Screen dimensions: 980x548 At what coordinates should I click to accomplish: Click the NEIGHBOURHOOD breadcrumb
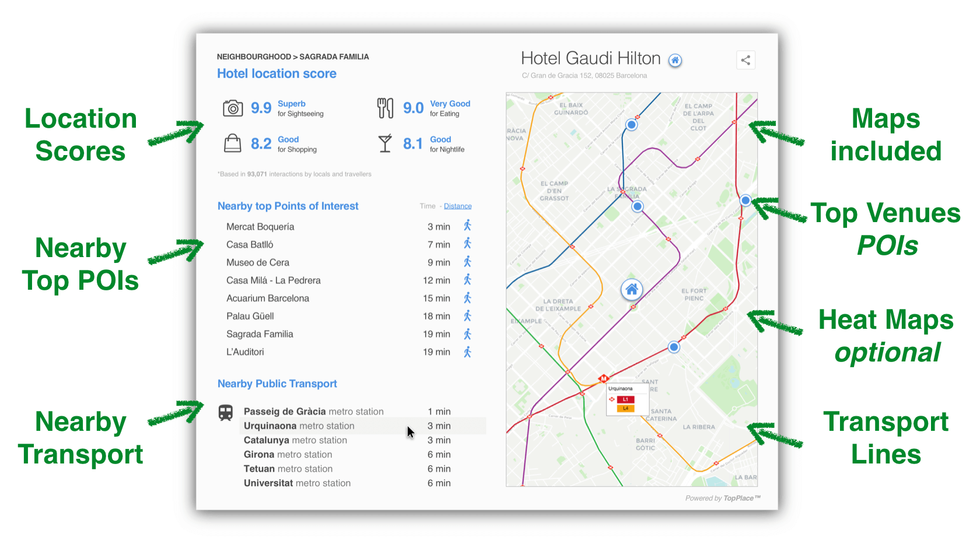point(254,57)
